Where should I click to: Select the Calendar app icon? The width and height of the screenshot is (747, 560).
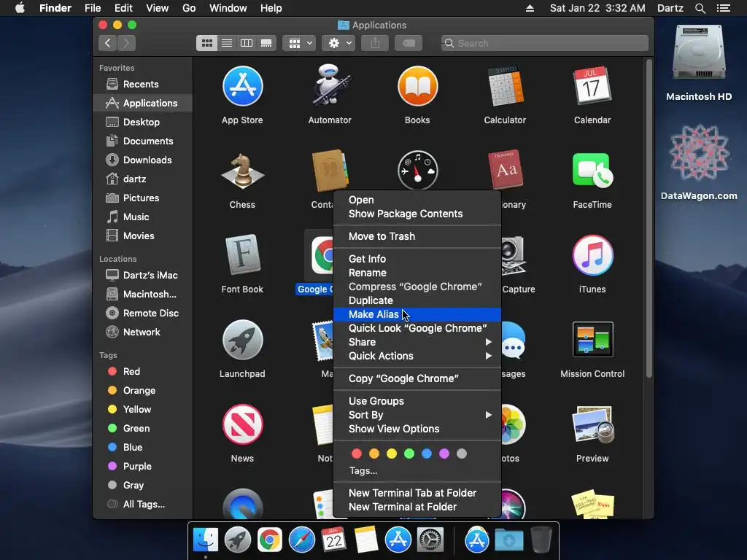coord(592,86)
